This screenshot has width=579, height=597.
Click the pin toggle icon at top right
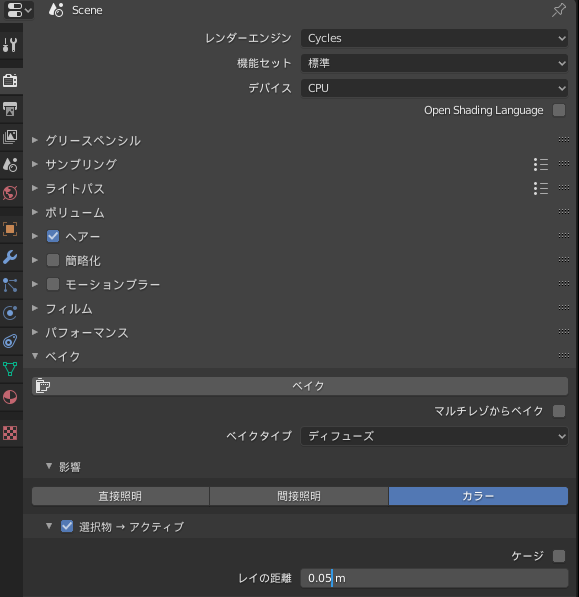558,10
